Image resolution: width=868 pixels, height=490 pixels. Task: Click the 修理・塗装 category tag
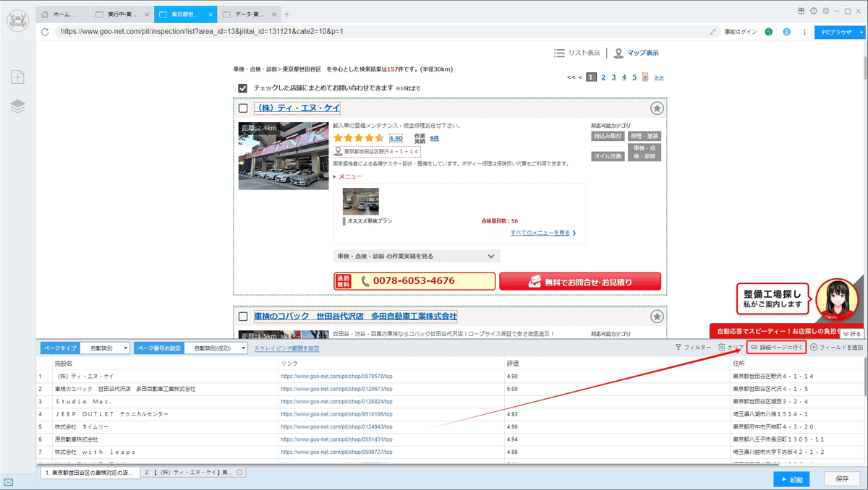point(644,136)
